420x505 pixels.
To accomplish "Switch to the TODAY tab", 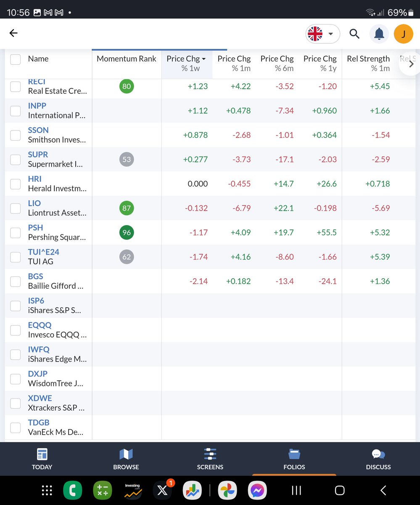I will point(42,459).
